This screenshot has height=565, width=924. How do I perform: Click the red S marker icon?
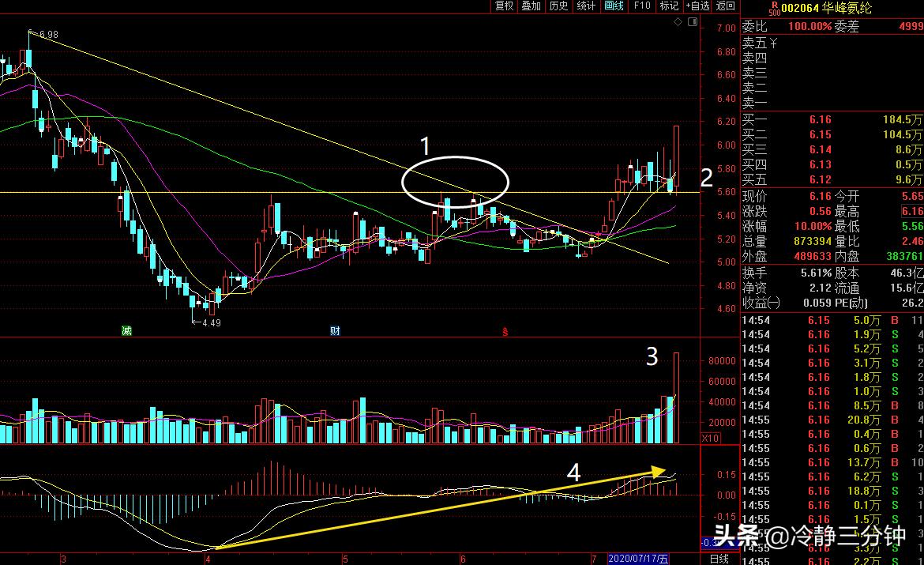coord(505,332)
